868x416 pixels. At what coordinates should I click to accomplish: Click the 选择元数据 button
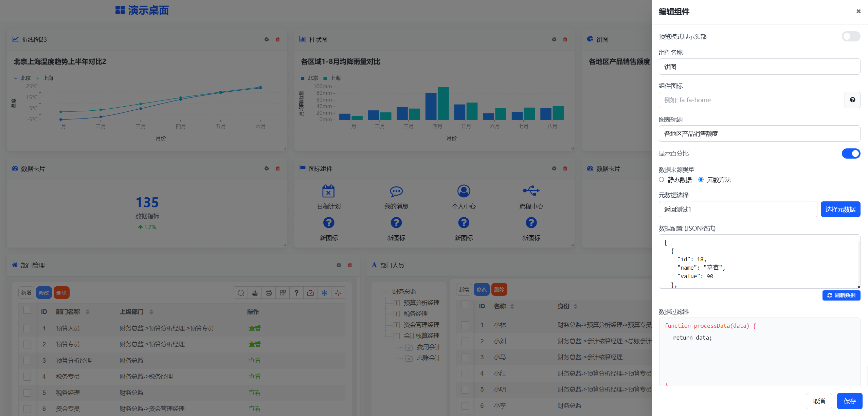point(840,209)
